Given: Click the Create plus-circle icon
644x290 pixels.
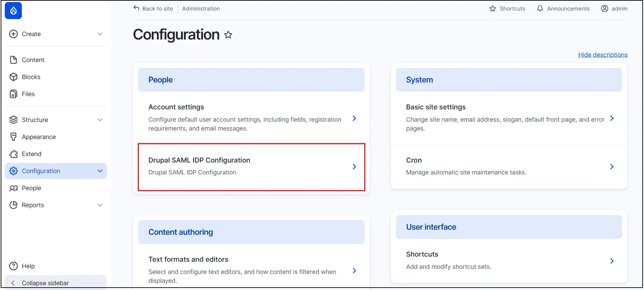Looking at the screenshot, I should tap(13, 34).
